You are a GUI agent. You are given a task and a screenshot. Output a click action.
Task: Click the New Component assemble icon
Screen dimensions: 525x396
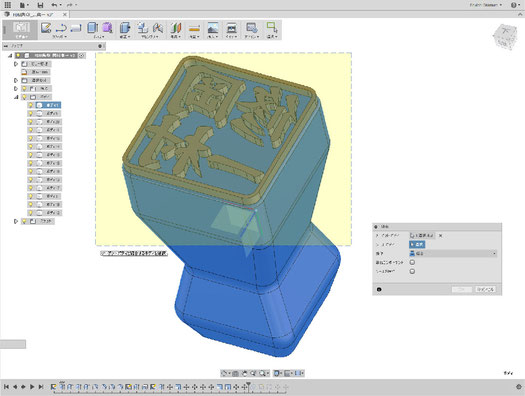pyautogui.click(x=143, y=27)
